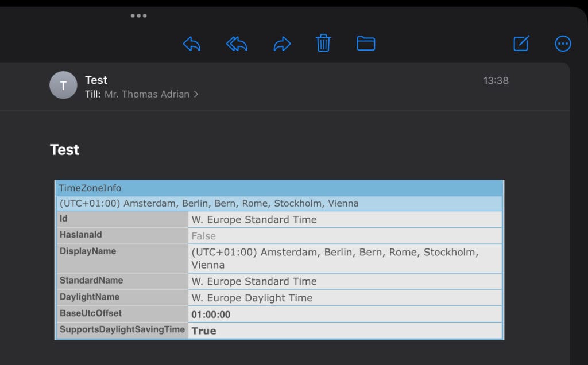Expand recipient details chevron next to Thomas Adrian

pyautogui.click(x=196, y=94)
